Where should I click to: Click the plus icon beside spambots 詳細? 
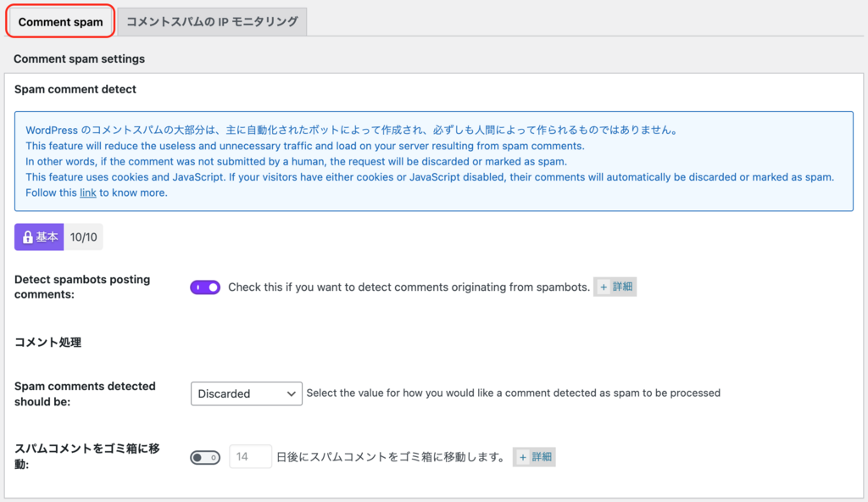(x=604, y=287)
